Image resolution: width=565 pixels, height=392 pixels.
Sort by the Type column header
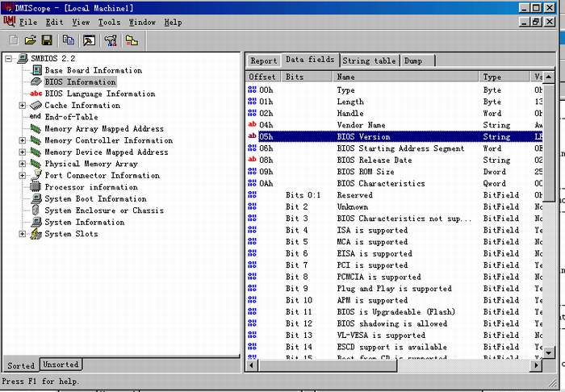coord(504,77)
